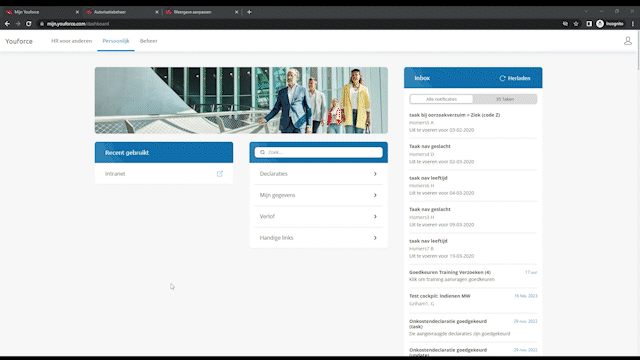
Task: Reload the browser page
Action: 29,24
